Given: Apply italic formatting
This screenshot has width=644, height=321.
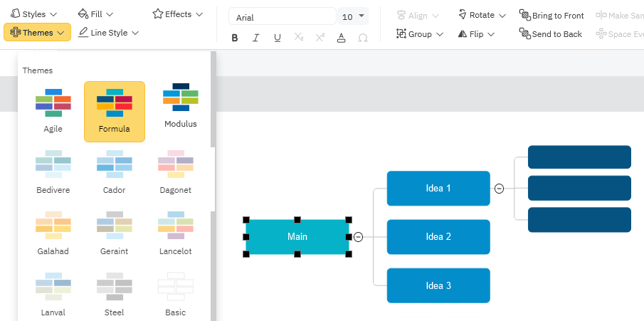Looking at the screenshot, I should point(255,38).
